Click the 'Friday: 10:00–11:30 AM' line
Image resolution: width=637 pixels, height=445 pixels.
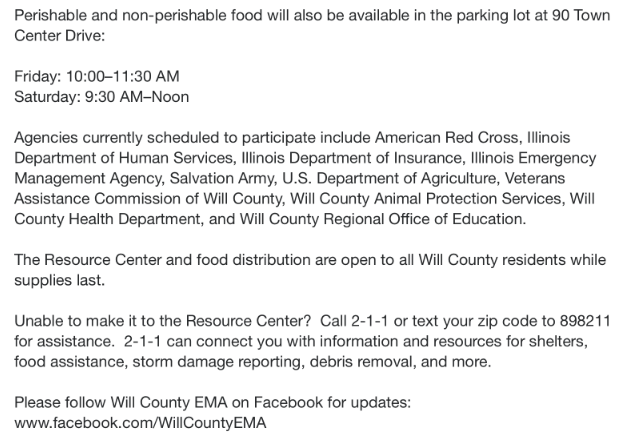(x=97, y=76)
